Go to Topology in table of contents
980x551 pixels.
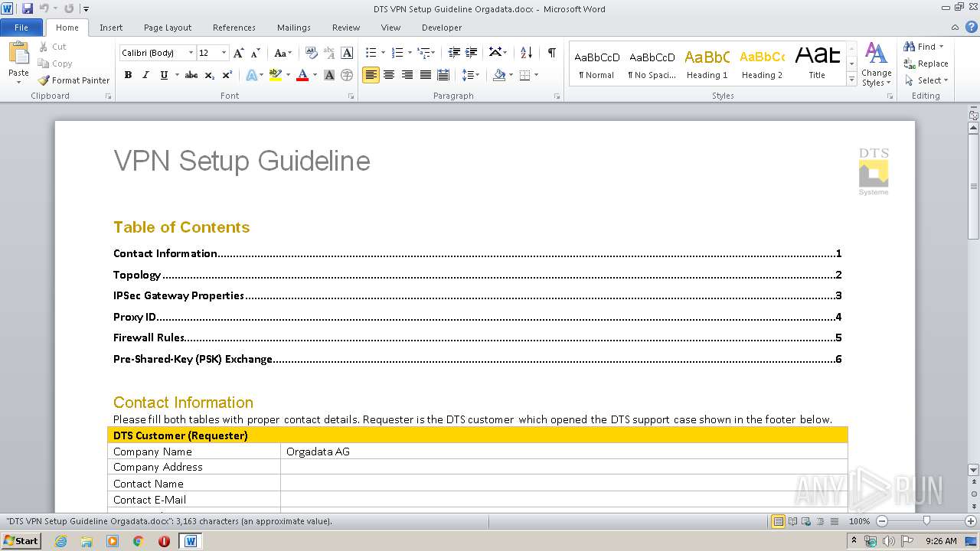pyautogui.click(x=478, y=275)
